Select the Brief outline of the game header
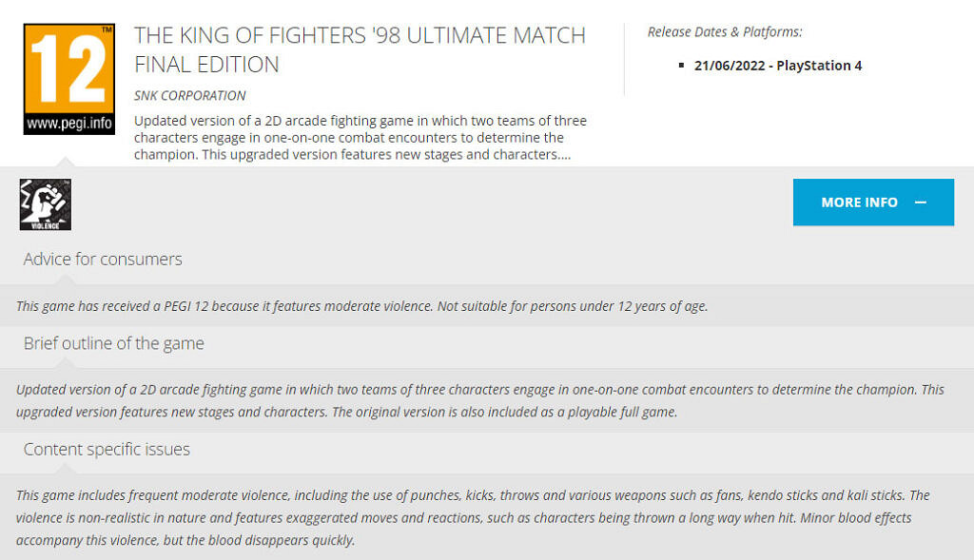The height and width of the screenshot is (560, 974). pos(114,343)
